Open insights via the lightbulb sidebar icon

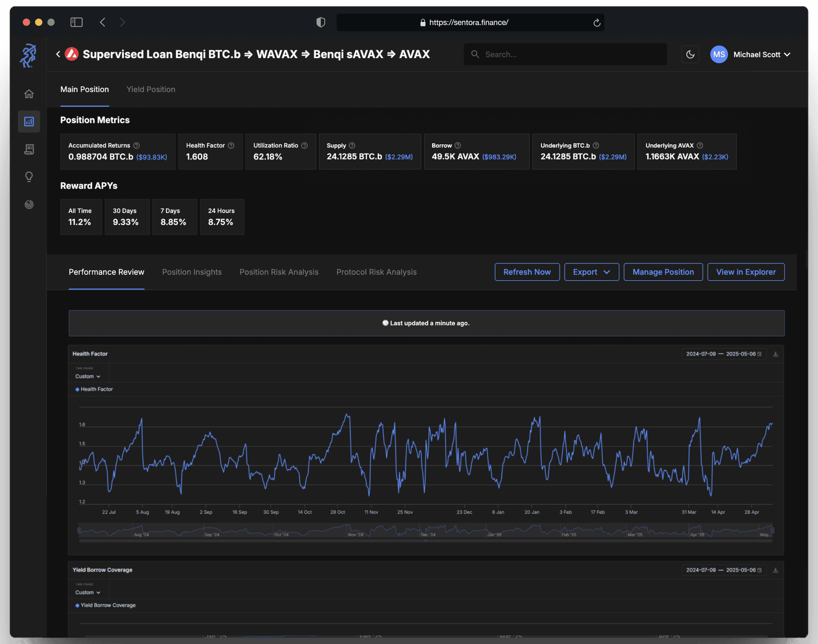point(29,177)
